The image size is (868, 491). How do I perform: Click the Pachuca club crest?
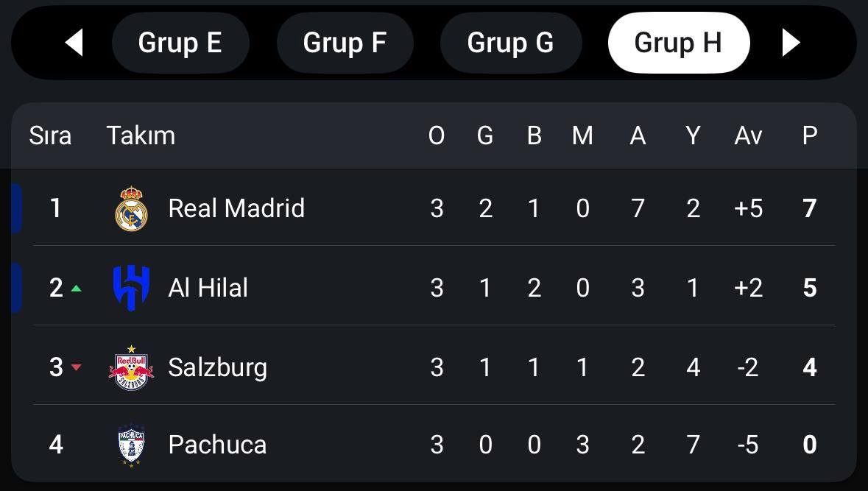coord(131,445)
